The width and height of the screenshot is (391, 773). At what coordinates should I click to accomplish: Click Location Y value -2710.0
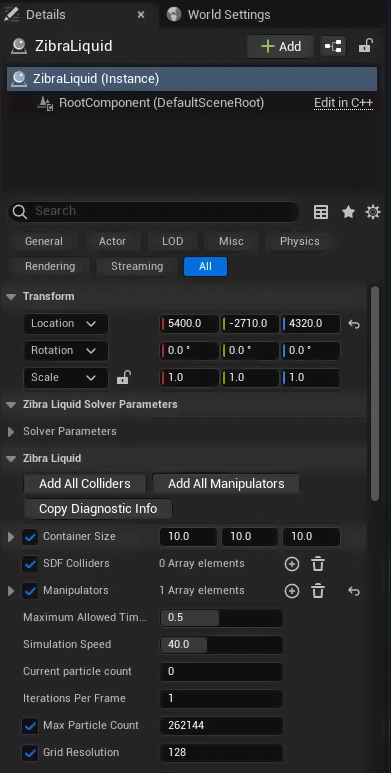(250, 324)
